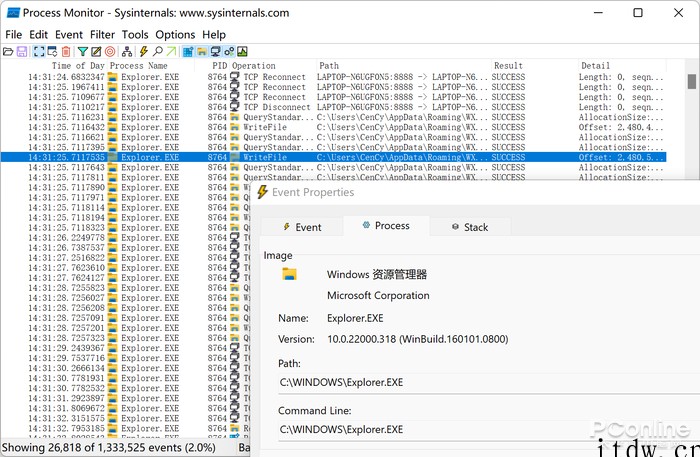Image resolution: width=700 pixels, height=457 pixels.
Task: Click the file system icon on the 14:31:25.7116231 row
Action: coord(235,117)
